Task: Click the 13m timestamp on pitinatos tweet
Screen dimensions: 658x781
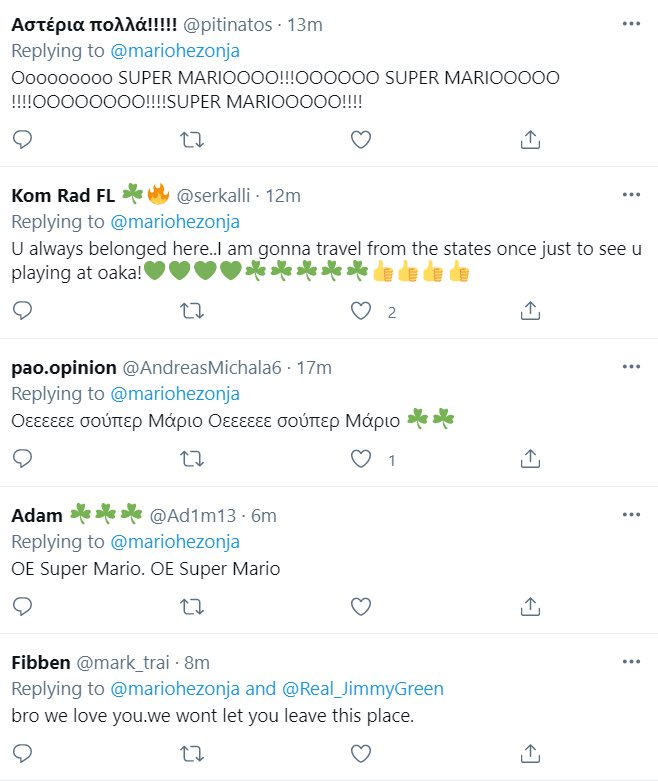Action: pos(305,23)
